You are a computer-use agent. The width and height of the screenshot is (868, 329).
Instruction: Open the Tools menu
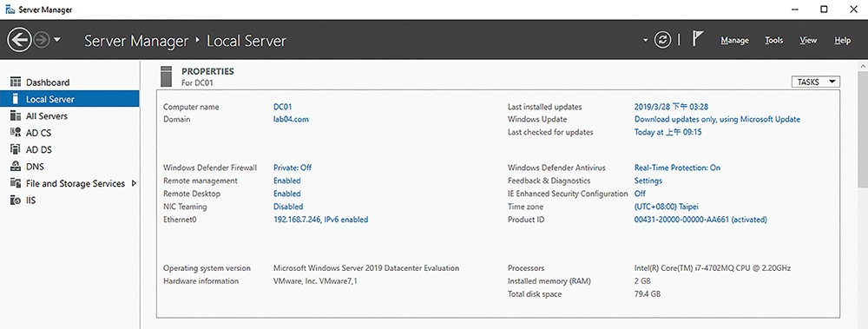(774, 41)
